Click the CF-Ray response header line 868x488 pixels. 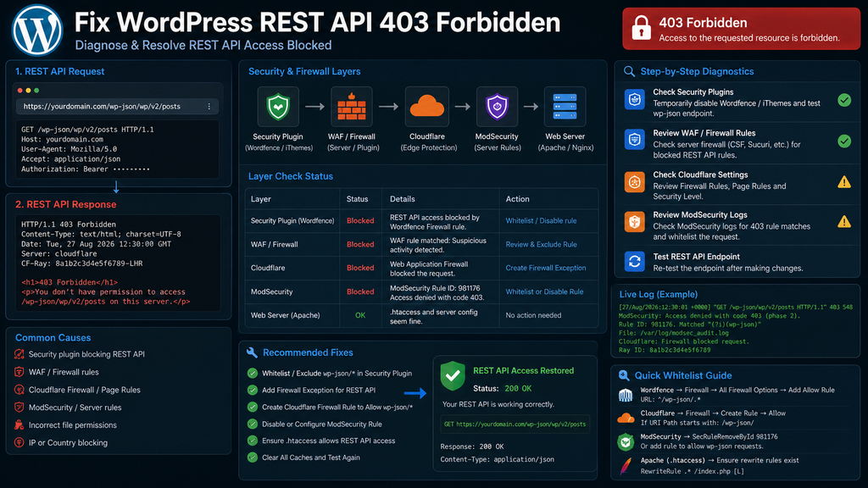(x=82, y=263)
